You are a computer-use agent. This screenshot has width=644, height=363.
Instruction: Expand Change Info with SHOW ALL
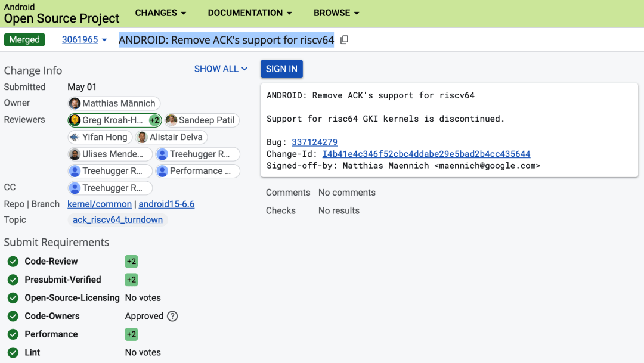click(x=221, y=69)
